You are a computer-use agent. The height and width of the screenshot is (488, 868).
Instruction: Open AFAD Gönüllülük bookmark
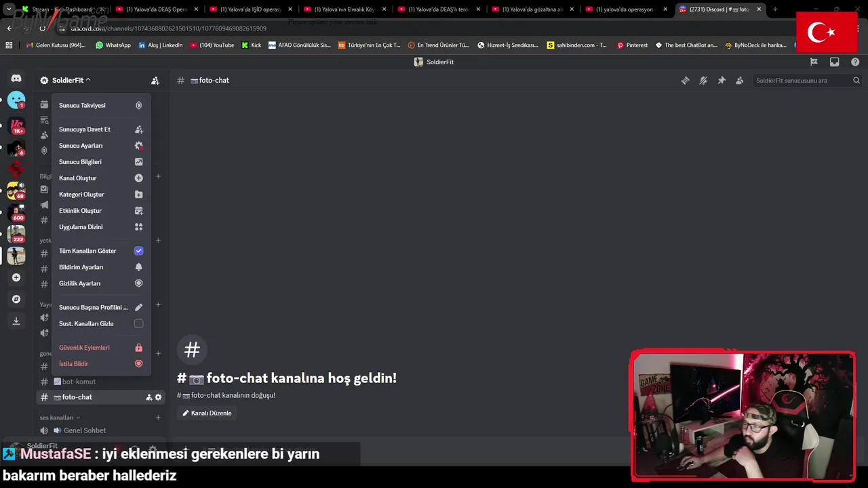pyautogui.click(x=299, y=45)
